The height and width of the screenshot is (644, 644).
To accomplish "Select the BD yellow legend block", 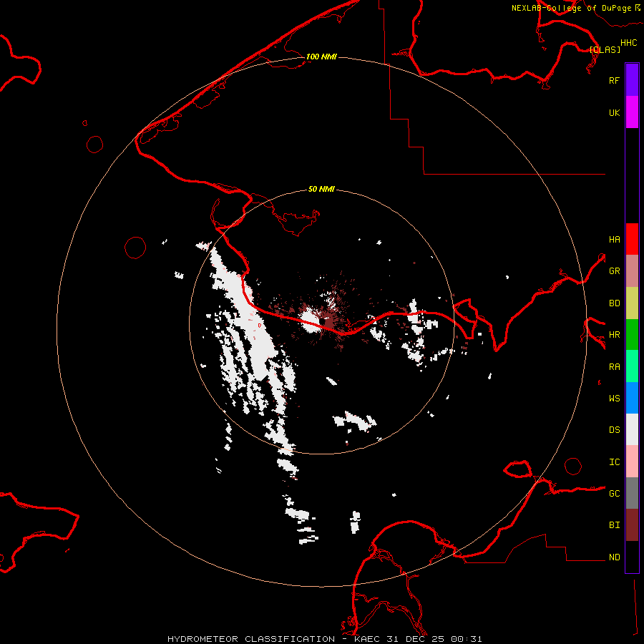I will [x=632, y=303].
